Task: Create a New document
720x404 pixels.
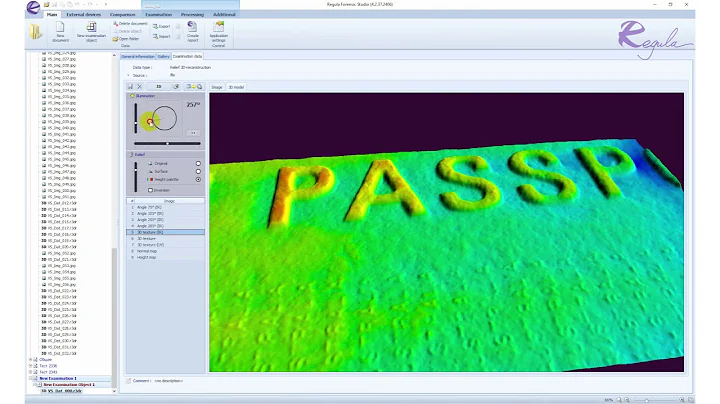Action: (x=60, y=32)
